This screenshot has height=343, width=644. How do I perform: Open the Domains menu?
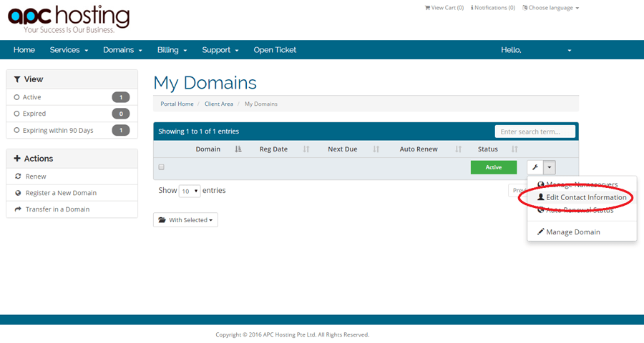tap(122, 50)
